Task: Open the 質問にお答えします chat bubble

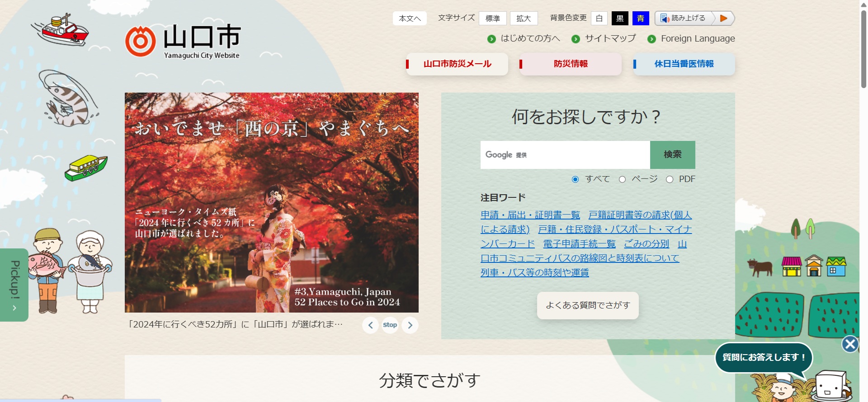Action: click(x=764, y=357)
